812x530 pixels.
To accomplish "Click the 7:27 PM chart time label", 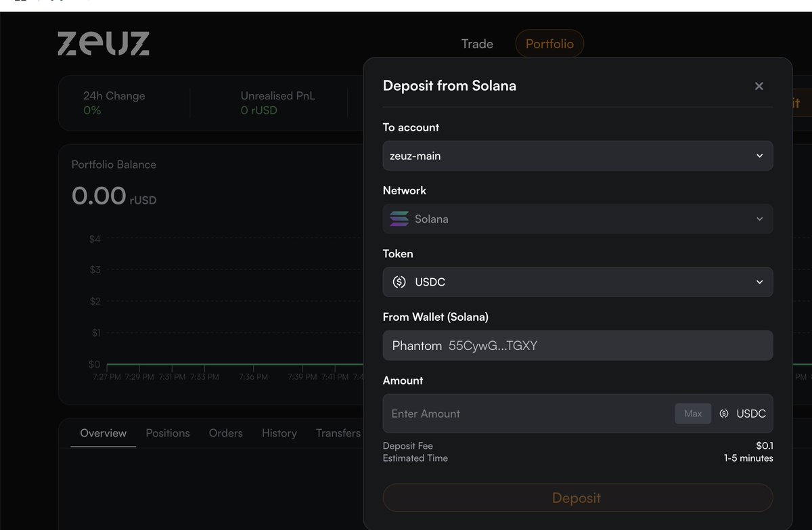I will [x=107, y=377].
